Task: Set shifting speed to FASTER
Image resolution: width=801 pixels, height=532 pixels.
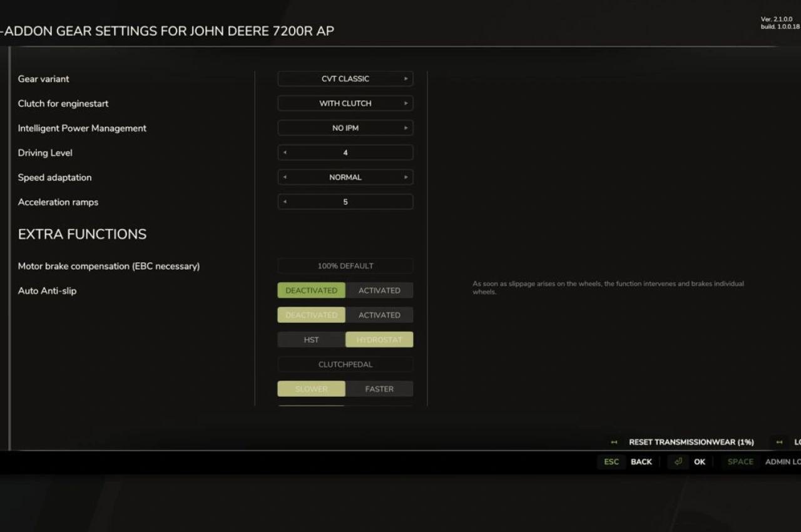Action: (x=379, y=389)
